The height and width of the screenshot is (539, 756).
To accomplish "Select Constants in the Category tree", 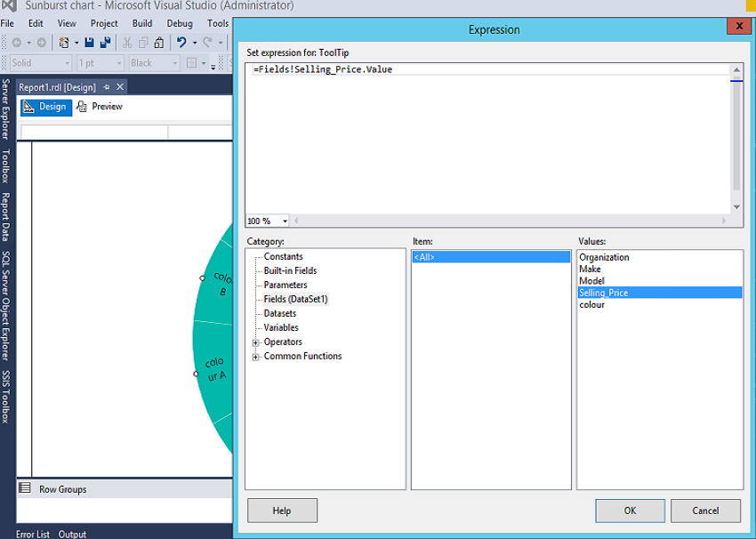I will (x=283, y=256).
